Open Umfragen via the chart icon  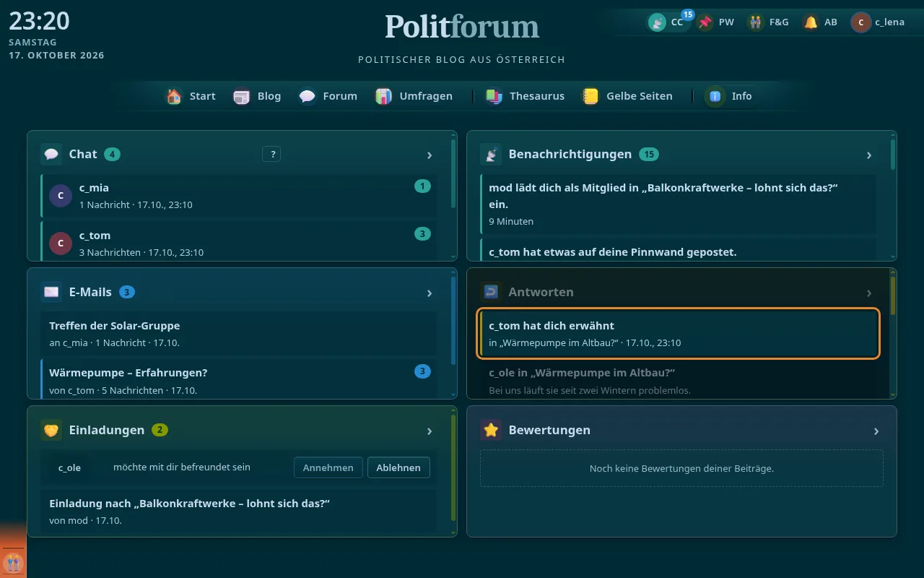(x=384, y=96)
